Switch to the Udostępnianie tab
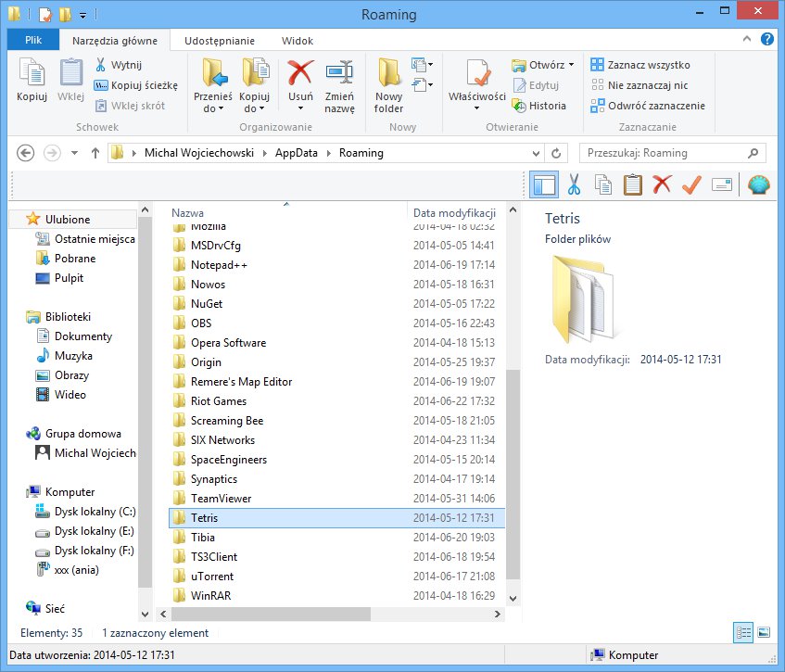 pyautogui.click(x=220, y=41)
